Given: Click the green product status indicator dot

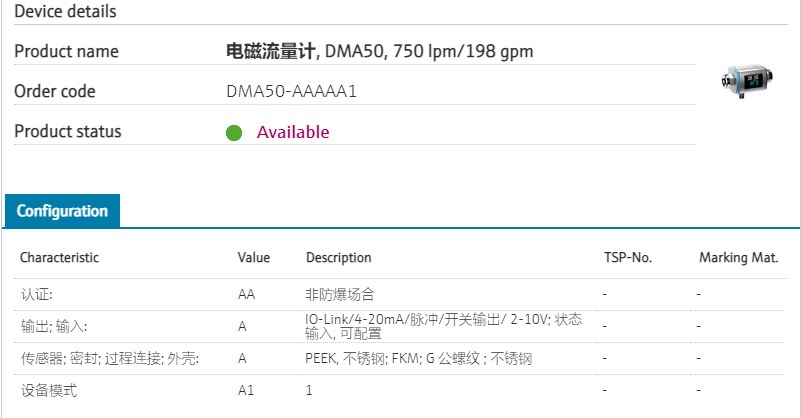Looking at the screenshot, I should point(234,133).
